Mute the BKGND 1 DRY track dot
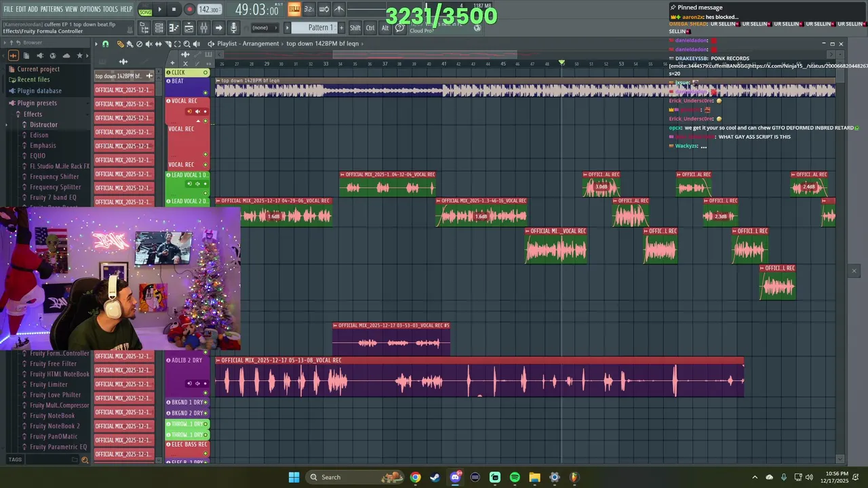Viewport: 868px width, 488px height. [x=205, y=403]
